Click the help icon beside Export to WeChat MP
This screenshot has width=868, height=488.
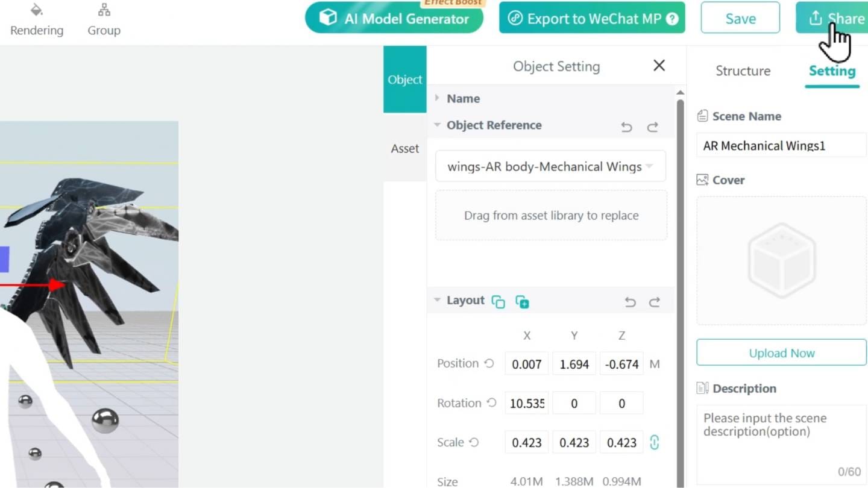click(672, 19)
